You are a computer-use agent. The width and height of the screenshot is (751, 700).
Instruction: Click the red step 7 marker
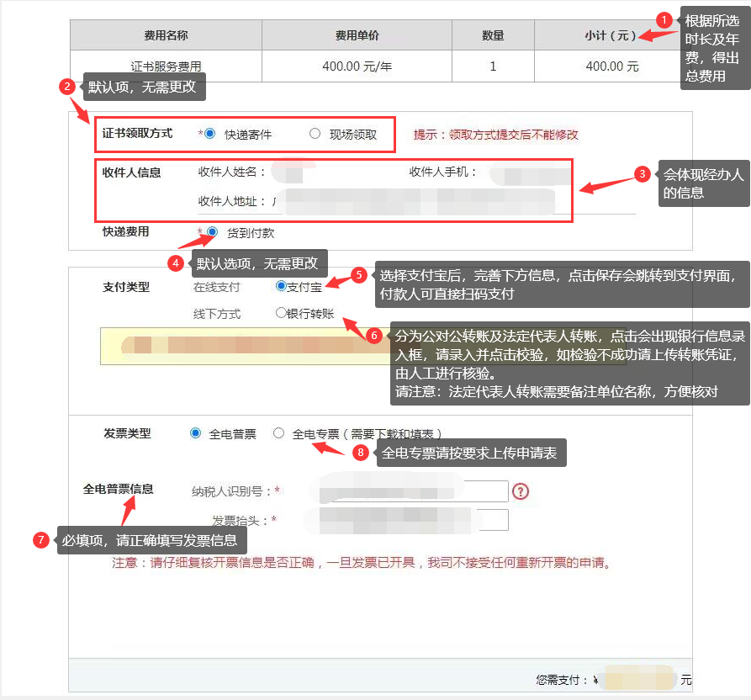[x=41, y=540]
